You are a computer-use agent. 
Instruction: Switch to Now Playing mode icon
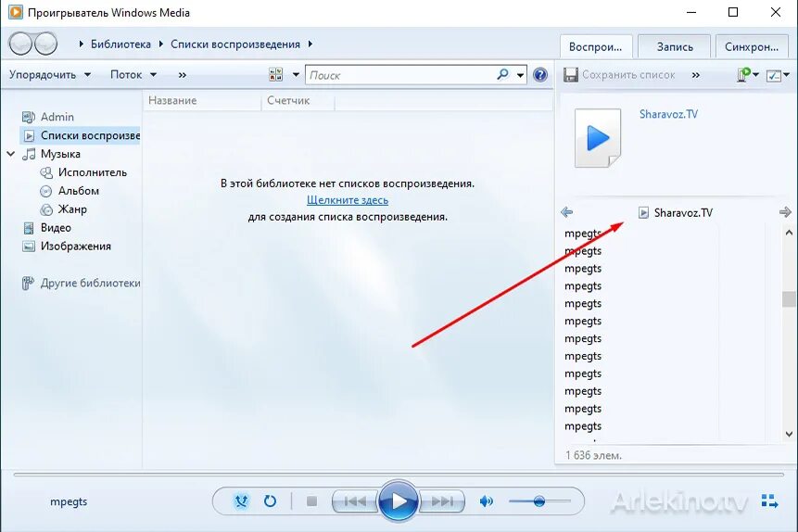(769, 500)
